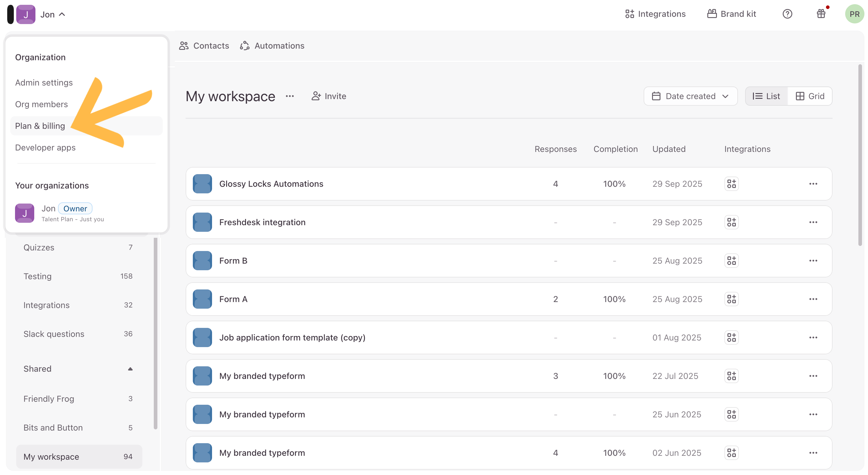The width and height of the screenshot is (868, 475).
Task: Open three-dot menu for Job application form copy
Action: pos(813,337)
